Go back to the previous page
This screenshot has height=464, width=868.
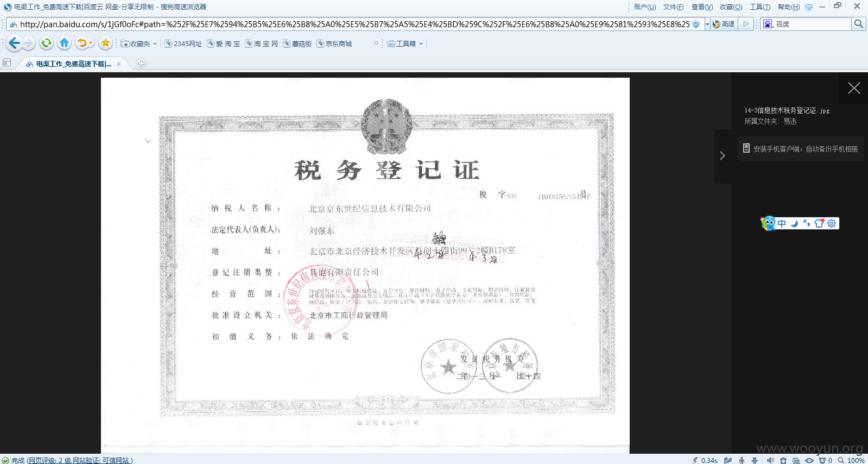click(14, 43)
